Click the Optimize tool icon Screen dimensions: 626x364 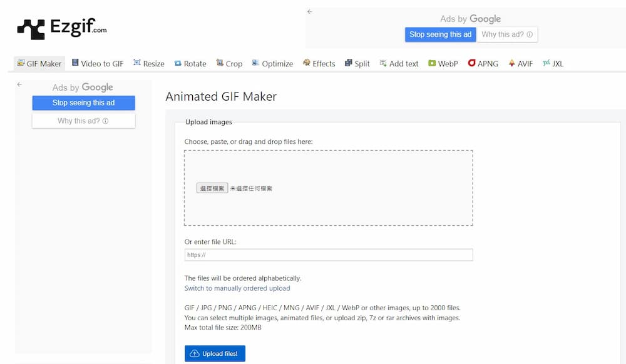pyautogui.click(x=255, y=63)
